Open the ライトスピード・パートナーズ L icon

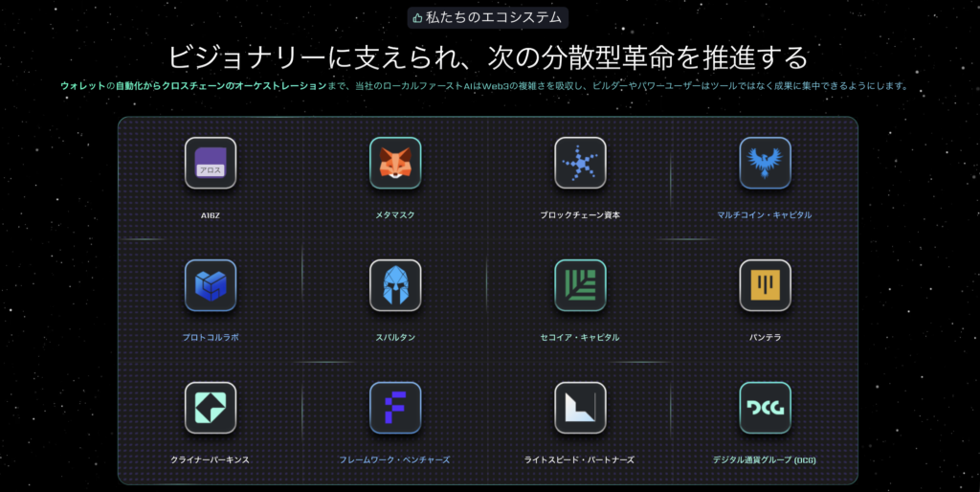click(x=580, y=408)
